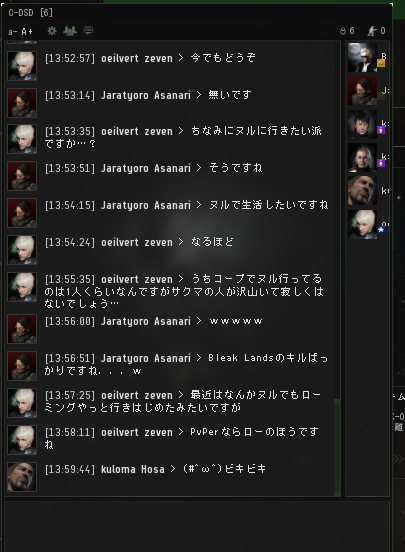Select bald bearded member in member list
Viewport: 405px width, 552px height.
click(362, 191)
